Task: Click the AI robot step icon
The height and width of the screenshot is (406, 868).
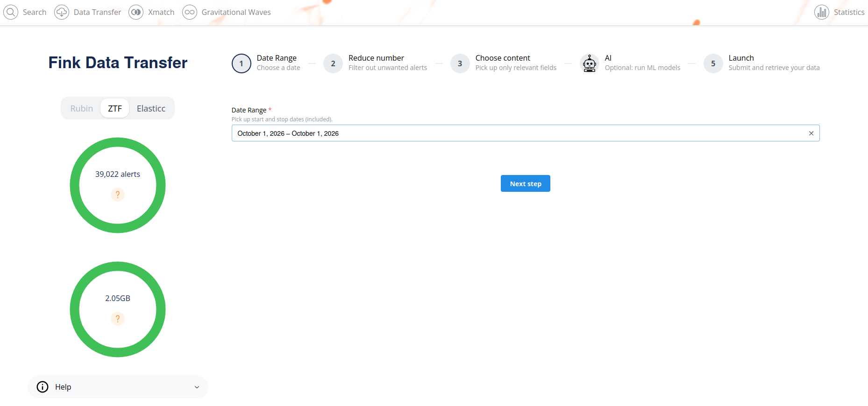Action: click(x=590, y=63)
